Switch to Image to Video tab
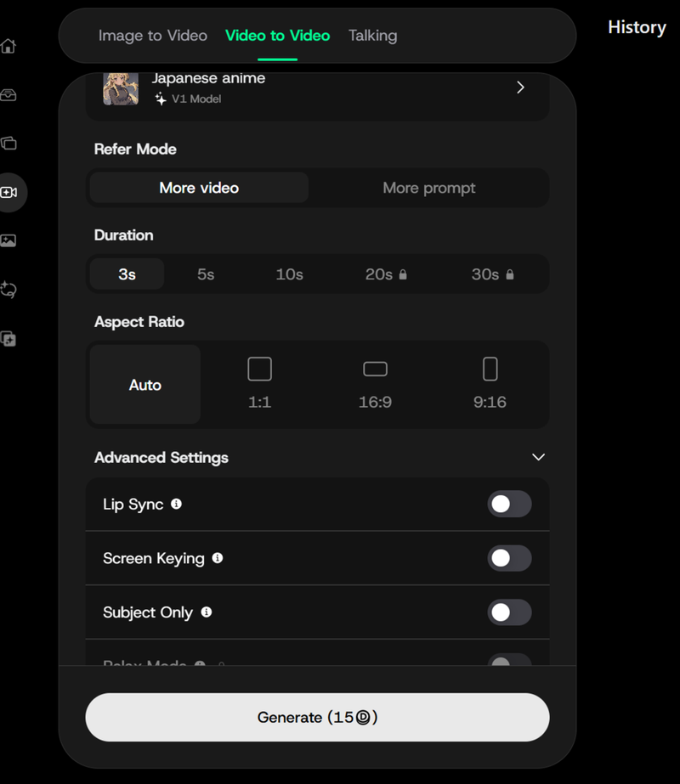Image resolution: width=680 pixels, height=784 pixels. click(x=153, y=36)
